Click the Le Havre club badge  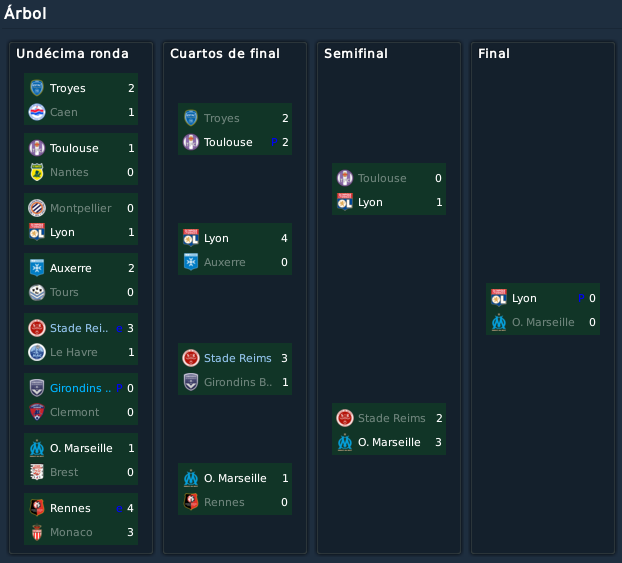tap(37, 352)
